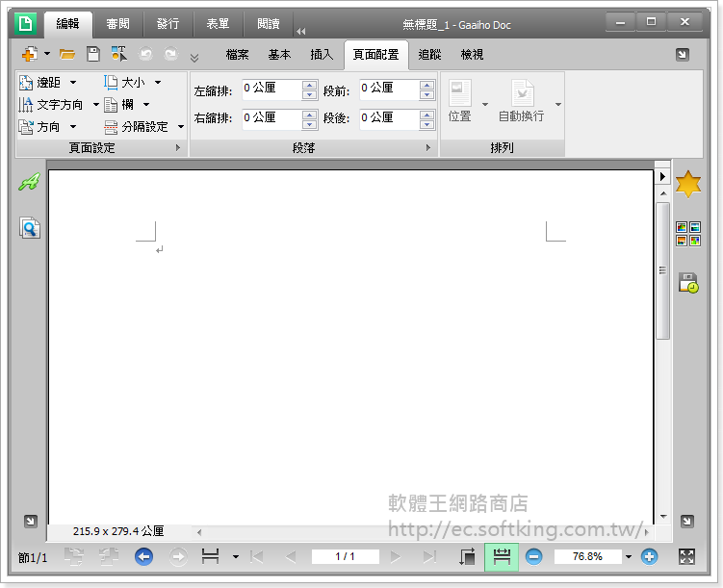The width and height of the screenshot is (723, 588).
Task: Open the zoom percentage dropdown arrow
Action: (629, 556)
